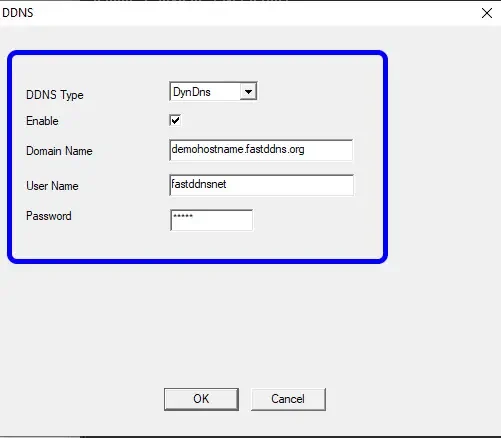Click the DDNS title text
The image size is (501, 438).
pos(18,13)
